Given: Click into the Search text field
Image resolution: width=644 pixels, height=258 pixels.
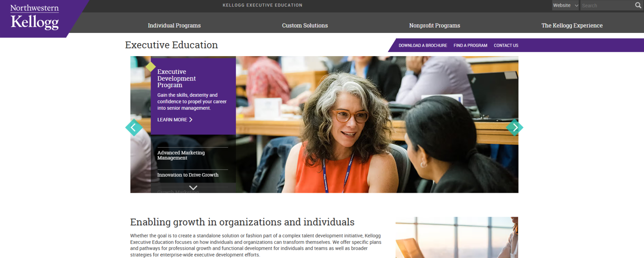Looking at the screenshot, I should tap(607, 5).
